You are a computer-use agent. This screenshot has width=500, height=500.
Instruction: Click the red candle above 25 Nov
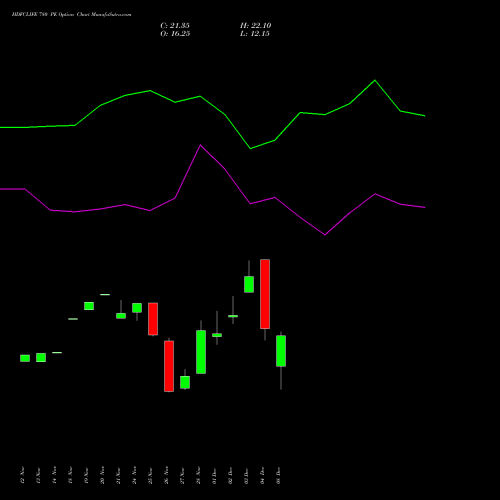tap(153, 319)
